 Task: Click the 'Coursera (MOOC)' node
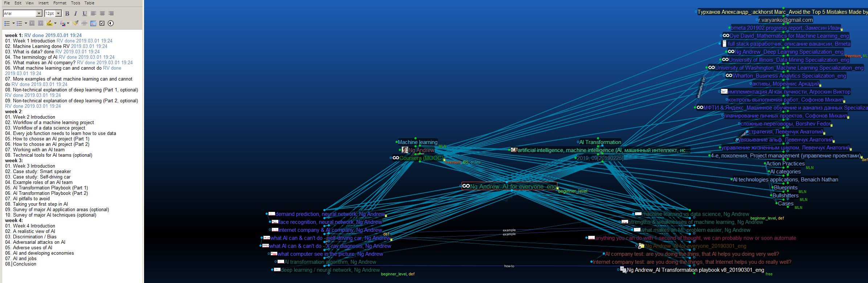421,158
